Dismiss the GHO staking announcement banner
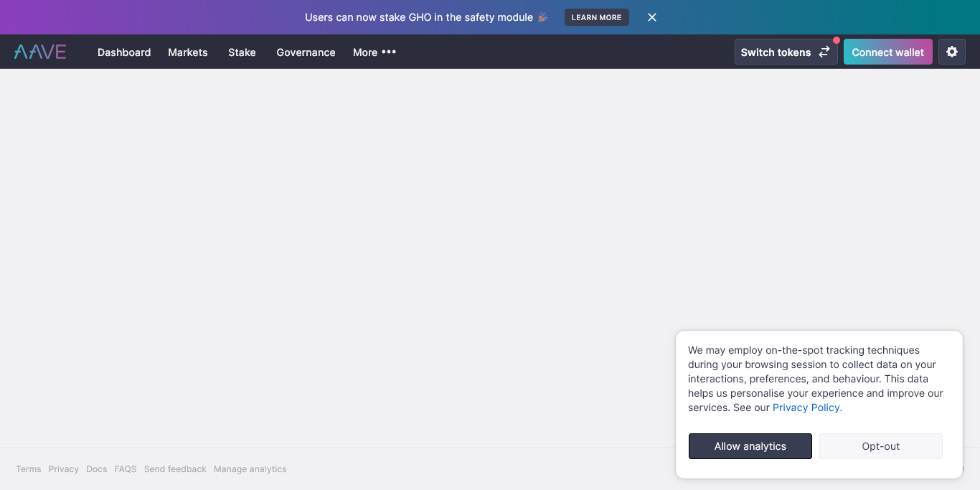The image size is (980, 490). (x=652, y=17)
